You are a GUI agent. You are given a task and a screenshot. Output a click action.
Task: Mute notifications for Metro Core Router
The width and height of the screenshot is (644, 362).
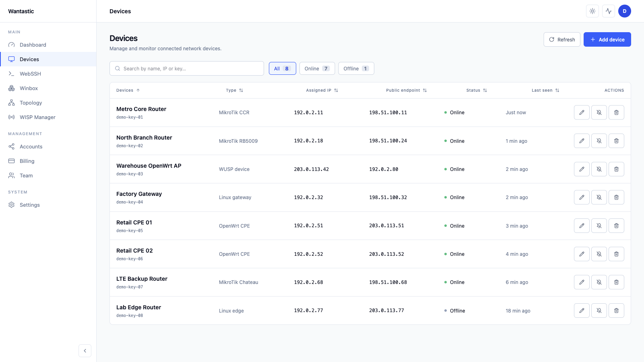pyautogui.click(x=599, y=113)
